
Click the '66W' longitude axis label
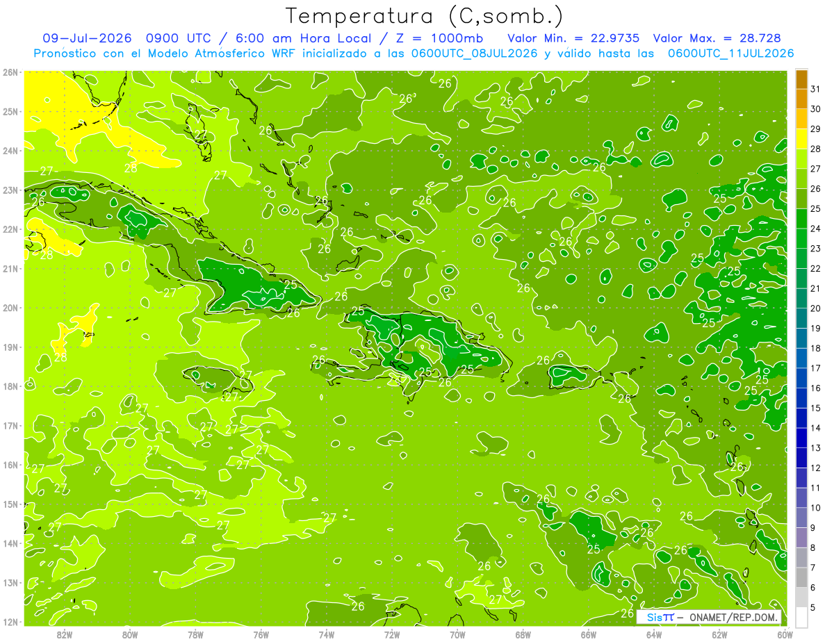point(588,634)
